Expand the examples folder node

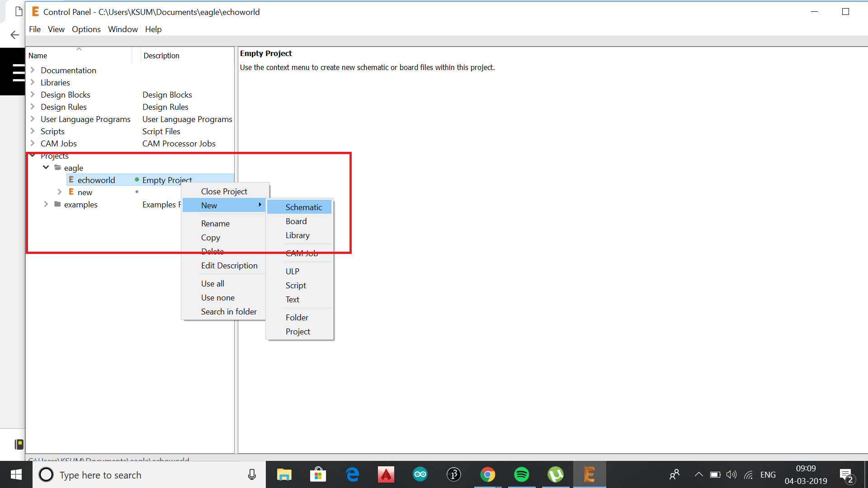(x=46, y=204)
